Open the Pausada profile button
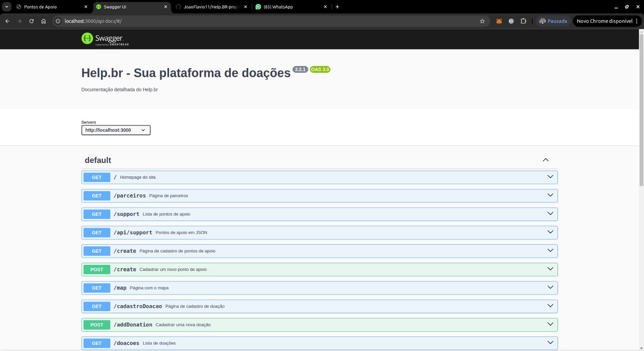The height and width of the screenshot is (351, 644). [553, 21]
